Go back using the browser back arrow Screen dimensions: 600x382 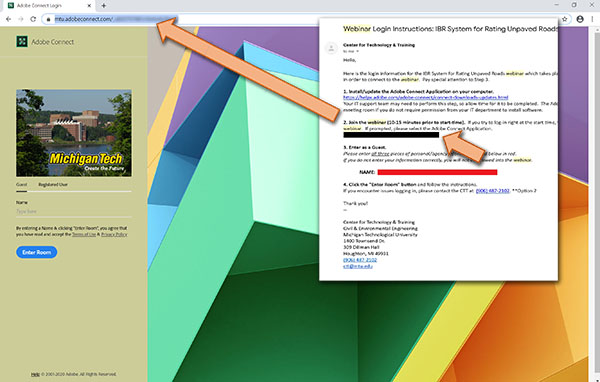[8, 19]
